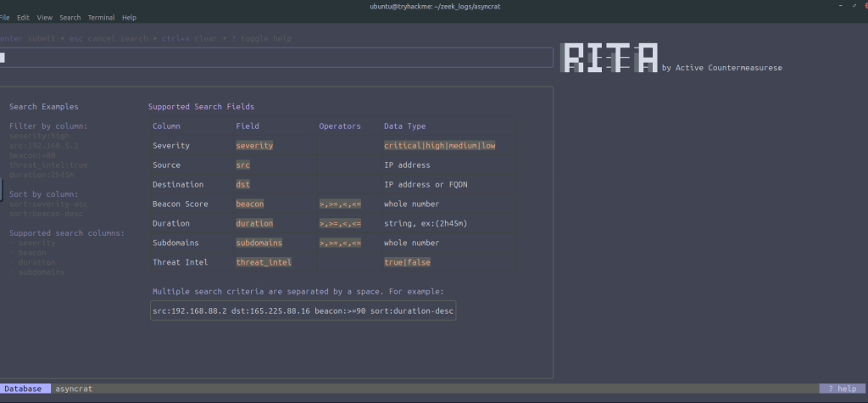This screenshot has width=868, height=403.
Task: Click the asyncrat database name
Action: [x=74, y=389]
